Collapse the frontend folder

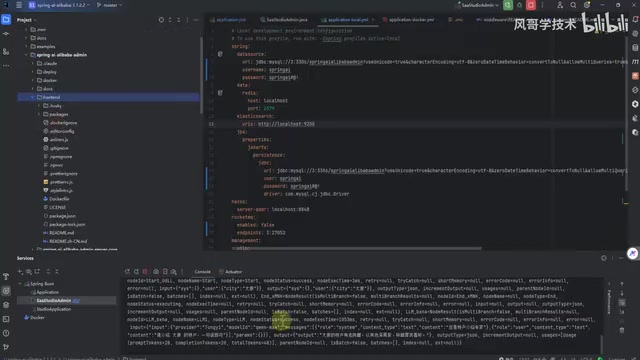point(33,97)
